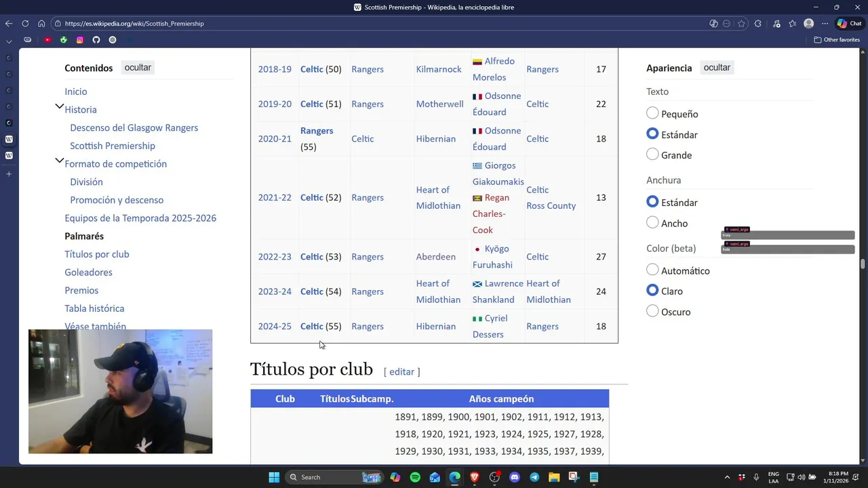Select Grande text size

click(x=652, y=155)
